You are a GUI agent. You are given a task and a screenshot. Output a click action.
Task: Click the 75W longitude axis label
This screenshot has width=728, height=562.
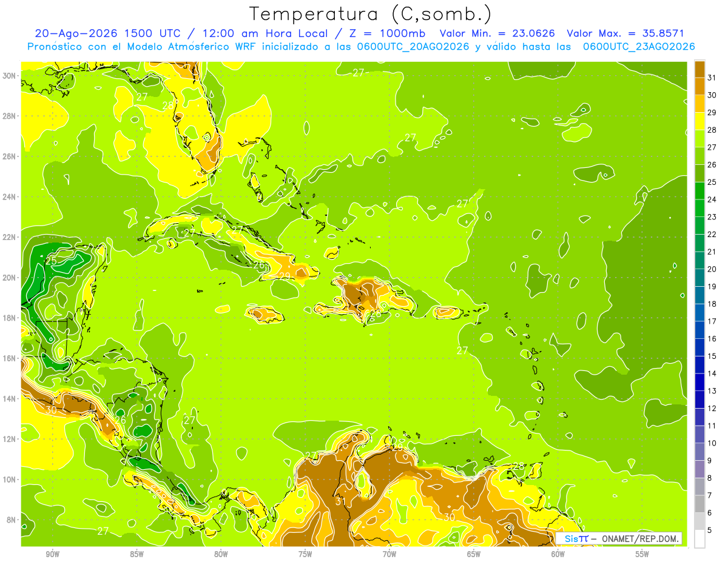[305, 554]
